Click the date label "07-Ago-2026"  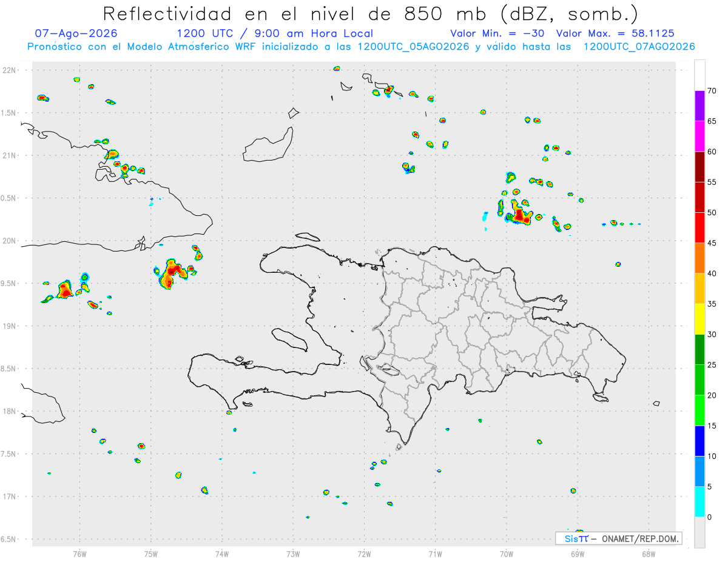click(x=76, y=33)
